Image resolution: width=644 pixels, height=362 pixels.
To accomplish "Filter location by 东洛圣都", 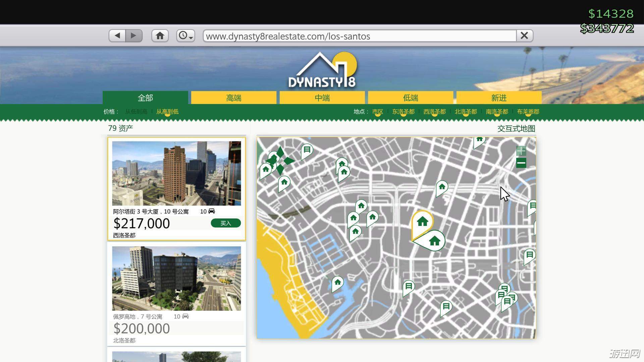I will pos(403,112).
